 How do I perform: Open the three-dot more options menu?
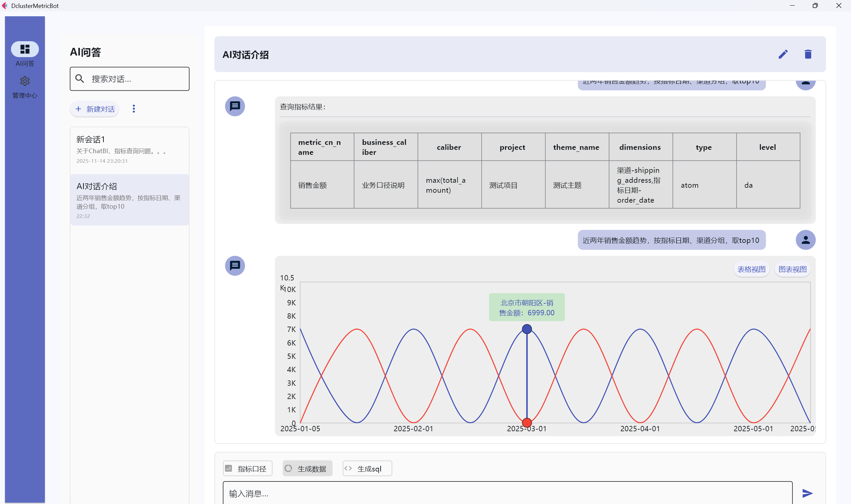click(134, 109)
